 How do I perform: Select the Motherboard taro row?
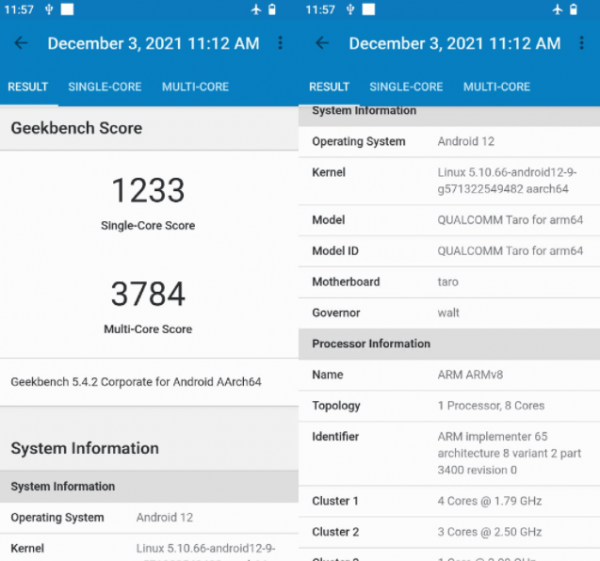click(449, 282)
